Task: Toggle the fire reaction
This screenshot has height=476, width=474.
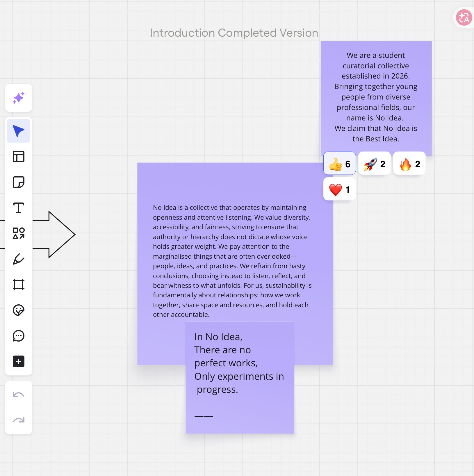Action: tap(409, 164)
